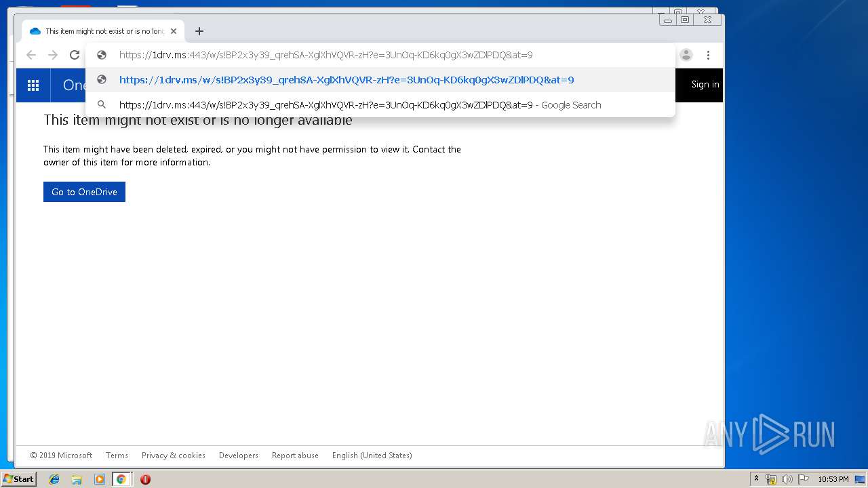
Task: Click the browser forward arrow
Action: tap(53, 55)
